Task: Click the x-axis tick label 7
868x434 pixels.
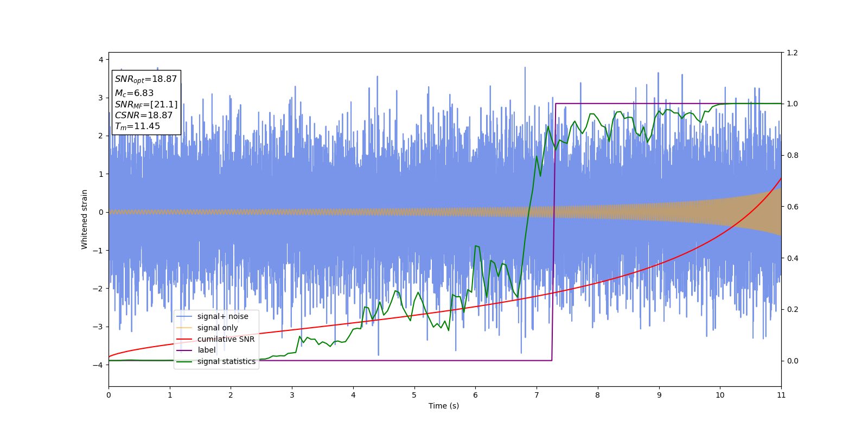Action: [537, 395]
